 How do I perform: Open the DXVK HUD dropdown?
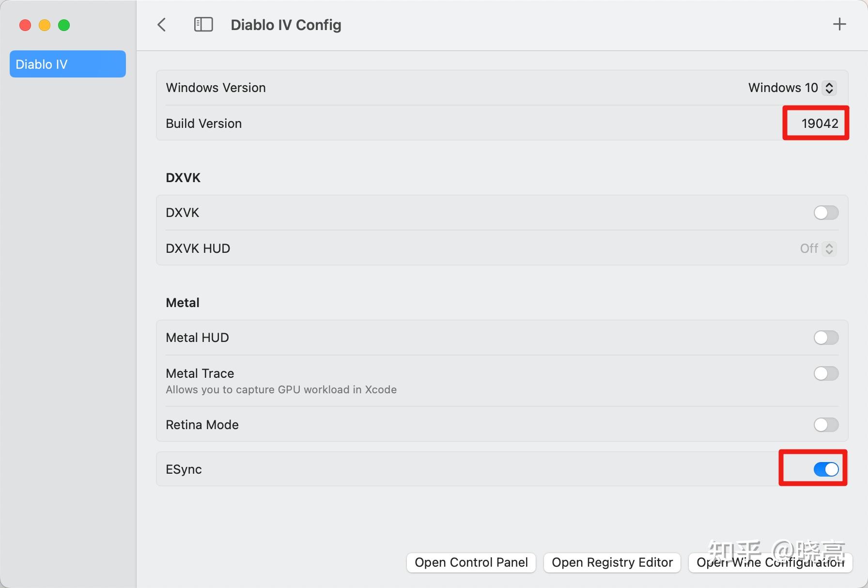(818, 248)
